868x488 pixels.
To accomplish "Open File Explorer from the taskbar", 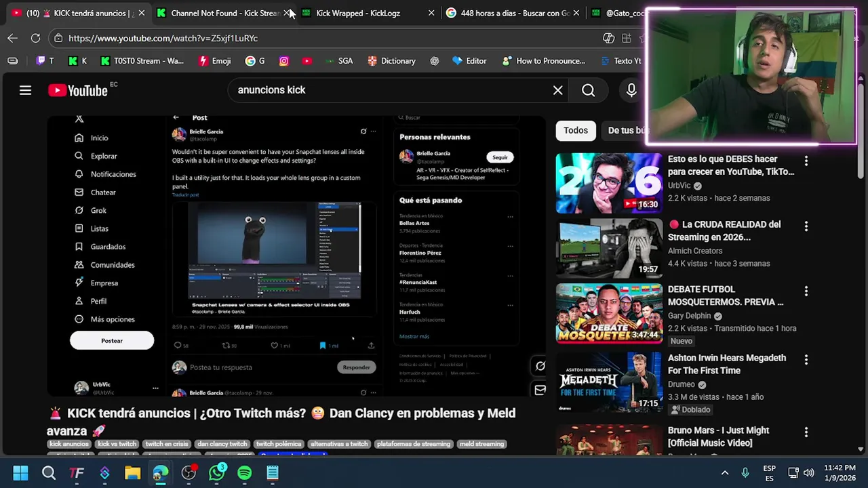I will (x=132, y=472).
